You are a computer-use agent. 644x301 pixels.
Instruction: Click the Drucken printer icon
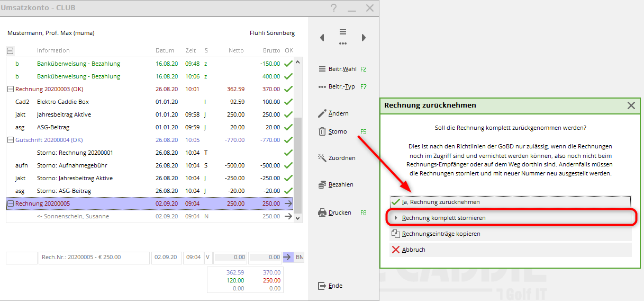[322, 213]
